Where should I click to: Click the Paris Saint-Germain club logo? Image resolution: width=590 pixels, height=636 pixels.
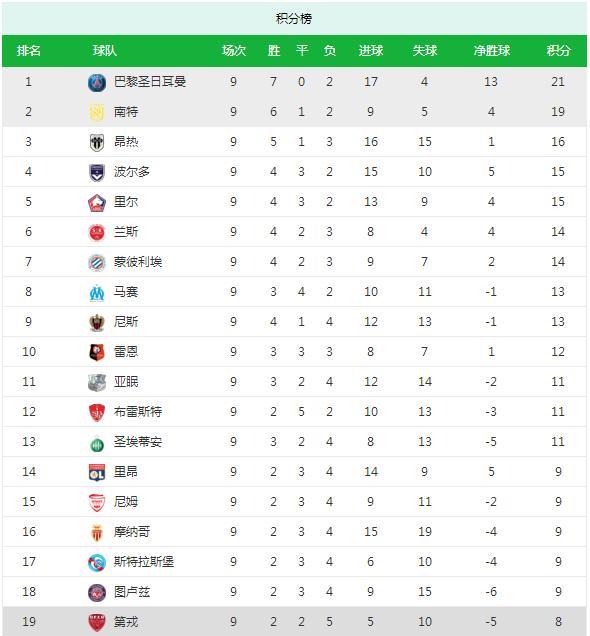click(x=97, y=82)
